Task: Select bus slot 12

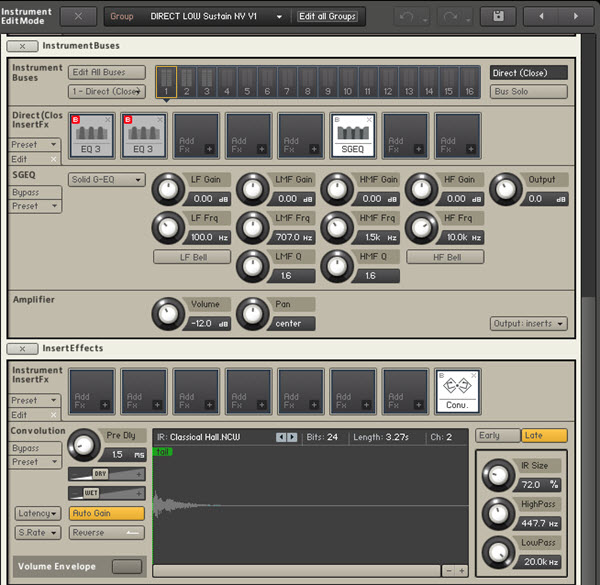Action: coord(388,82)
